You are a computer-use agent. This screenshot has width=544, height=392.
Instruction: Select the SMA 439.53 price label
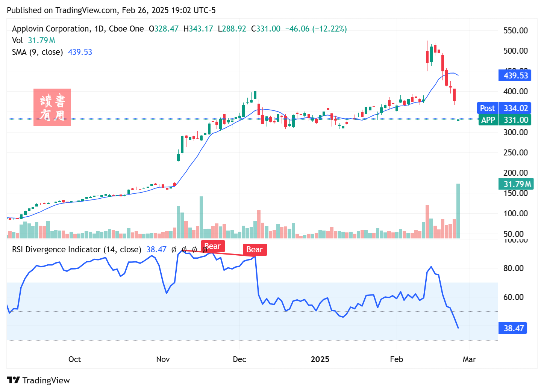[515, 75]
